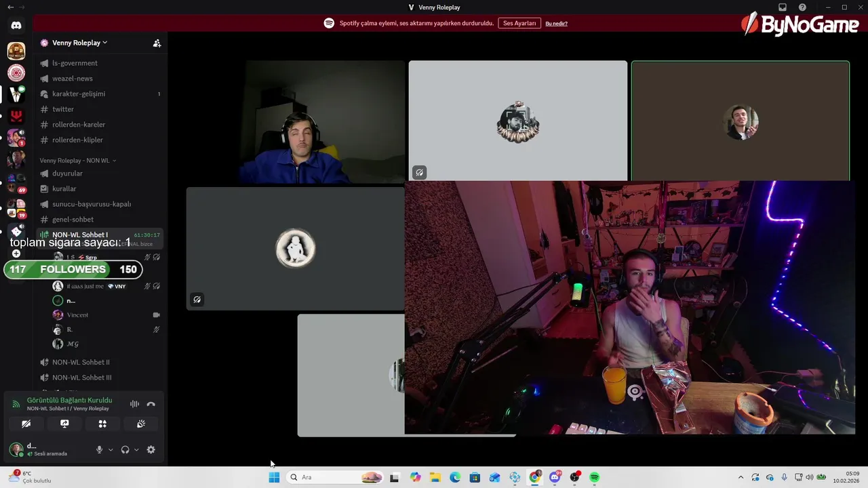Open system tray volume icon
The image size is (868, 488).
[809, 477]
